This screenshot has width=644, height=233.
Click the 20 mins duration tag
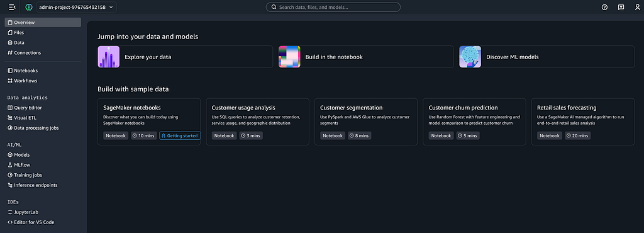(x=577, y=135)
